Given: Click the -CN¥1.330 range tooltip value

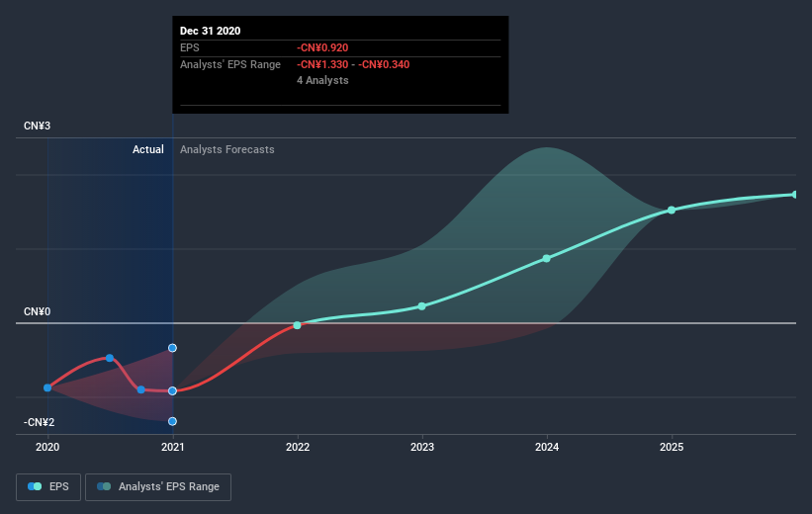Looking at the screenshot, I should pyautogui.click(x=322, y=64).
